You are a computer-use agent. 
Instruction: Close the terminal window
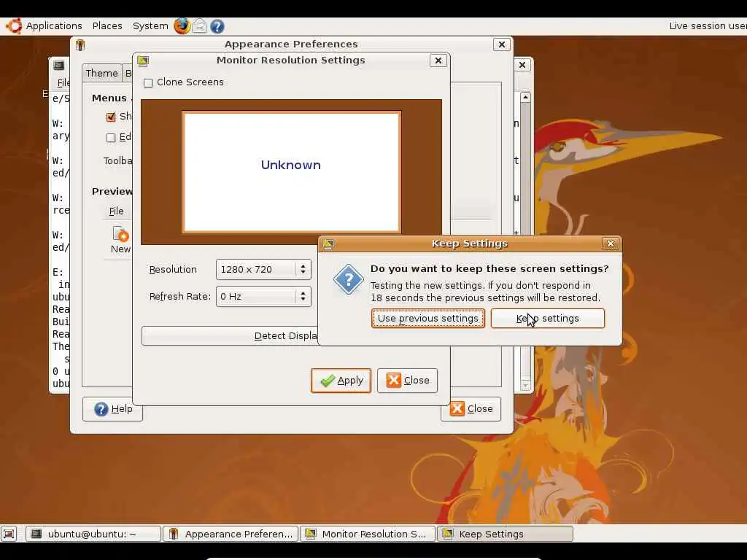pos(522,65)
